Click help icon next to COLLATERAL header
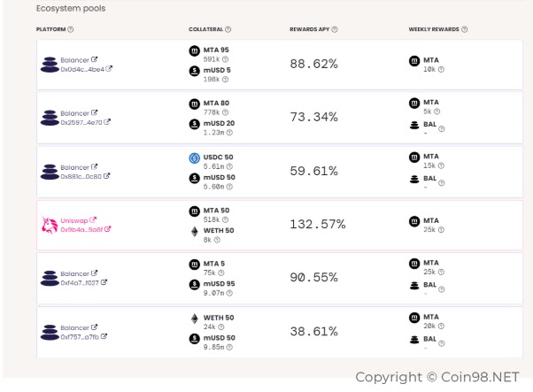The image size is (533, 392). (228, 29)
